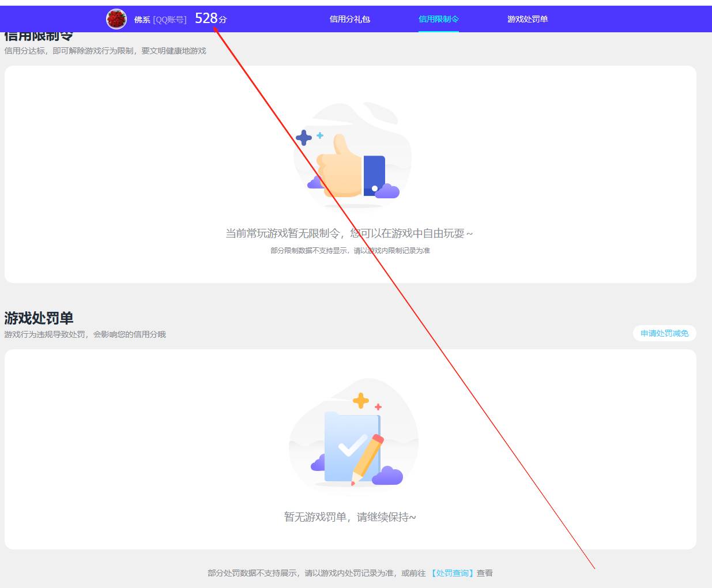Click the user avatar in the navigation bar
712x588 pixels.
click(x=116, y=18)
